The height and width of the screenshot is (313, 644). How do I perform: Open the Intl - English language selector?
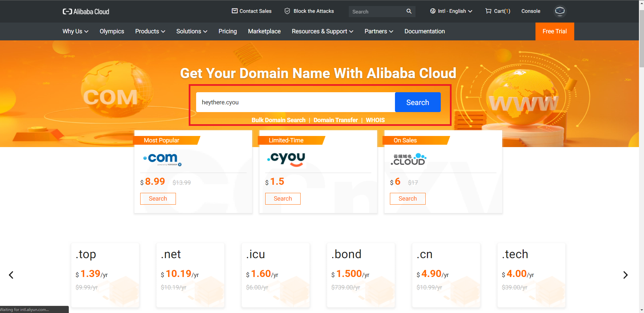point(451,11)
